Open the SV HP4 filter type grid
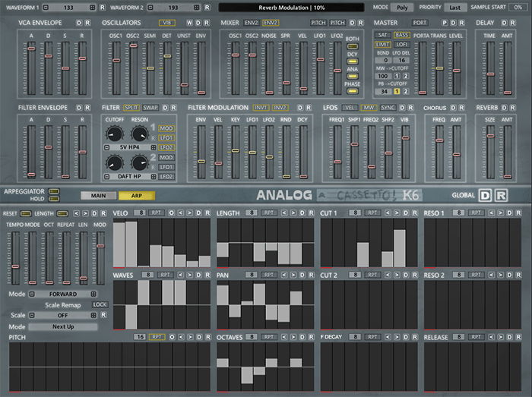The height and width of the screenshot is (397, 532). 154,147
